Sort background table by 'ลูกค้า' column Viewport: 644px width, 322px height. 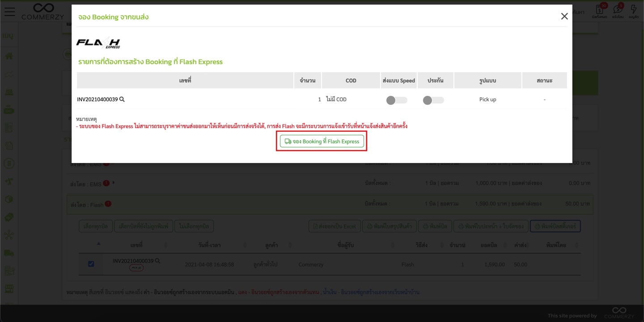(x=271, y=245)
